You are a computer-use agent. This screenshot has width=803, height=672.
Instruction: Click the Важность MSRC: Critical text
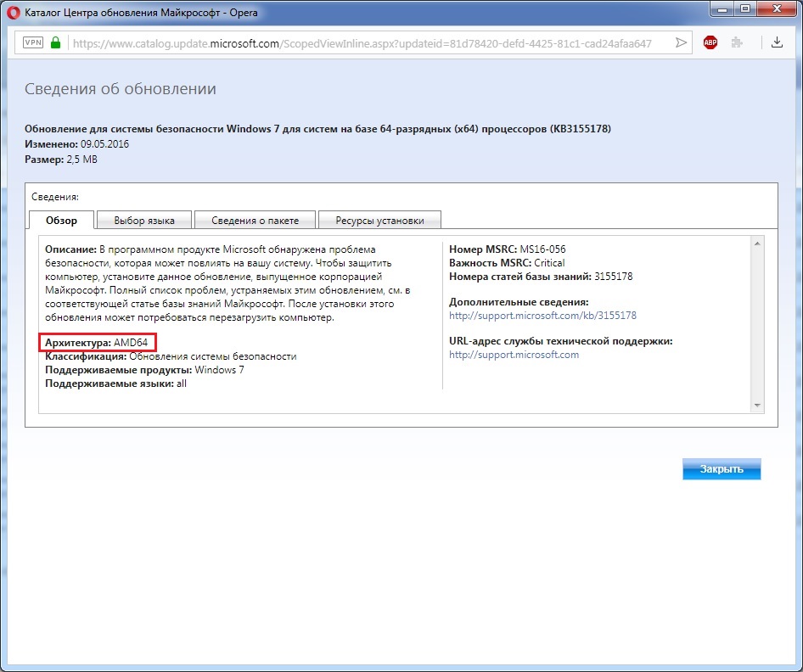pyautogui.click(x=507, y=262)
